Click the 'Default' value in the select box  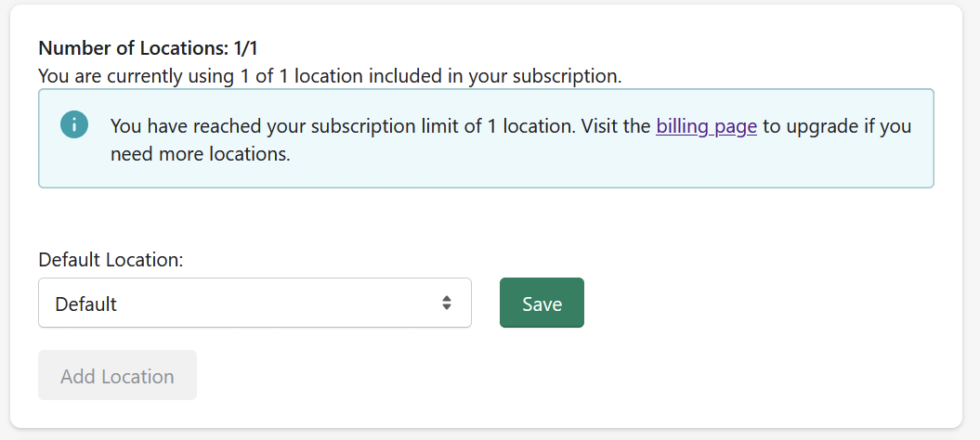click(85, 304)
